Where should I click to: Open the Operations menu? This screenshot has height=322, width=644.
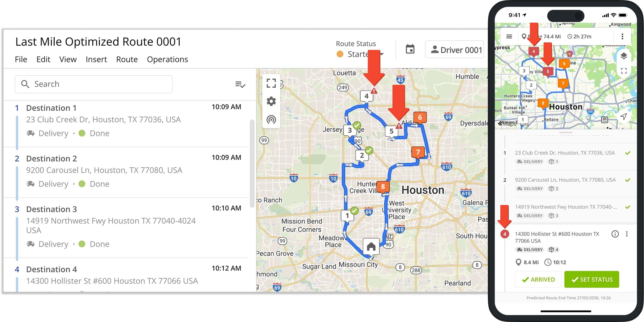click(167, 60)
